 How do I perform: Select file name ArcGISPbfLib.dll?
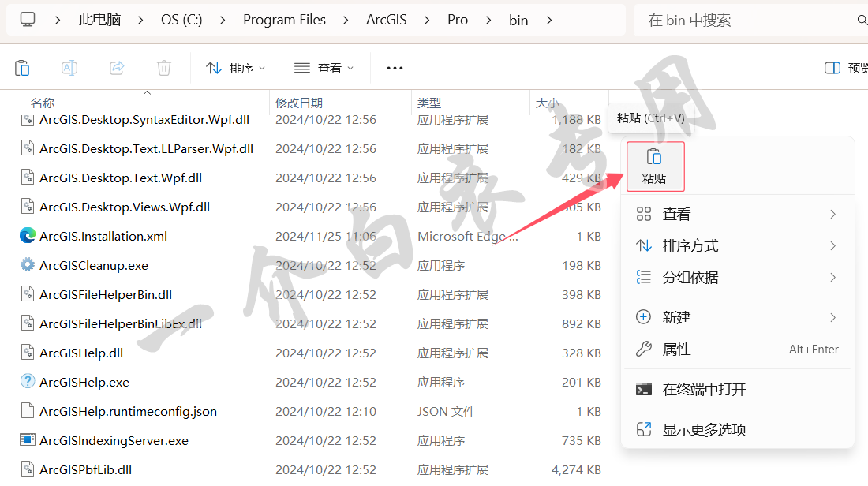[x=86, y=470]
